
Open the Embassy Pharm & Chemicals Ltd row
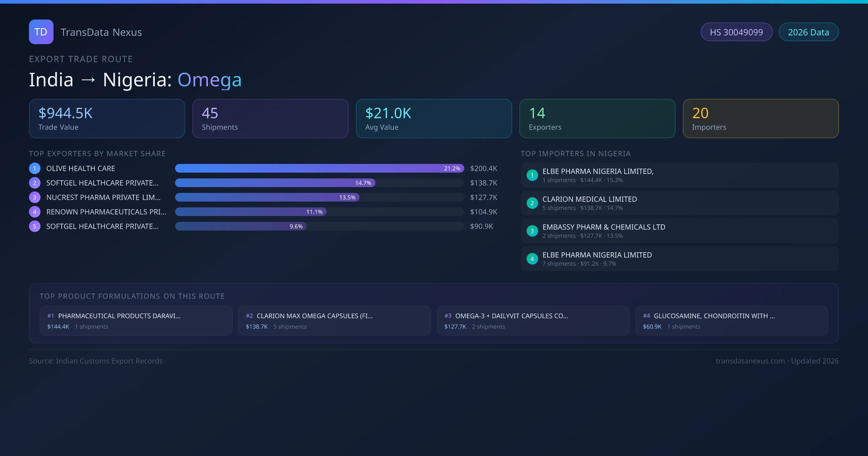point(679,231)
